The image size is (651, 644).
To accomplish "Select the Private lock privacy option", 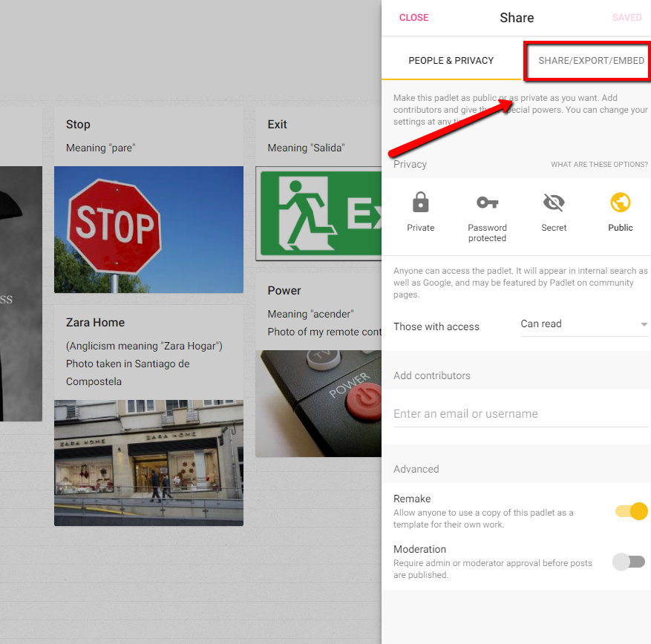I will click(420, 203).
